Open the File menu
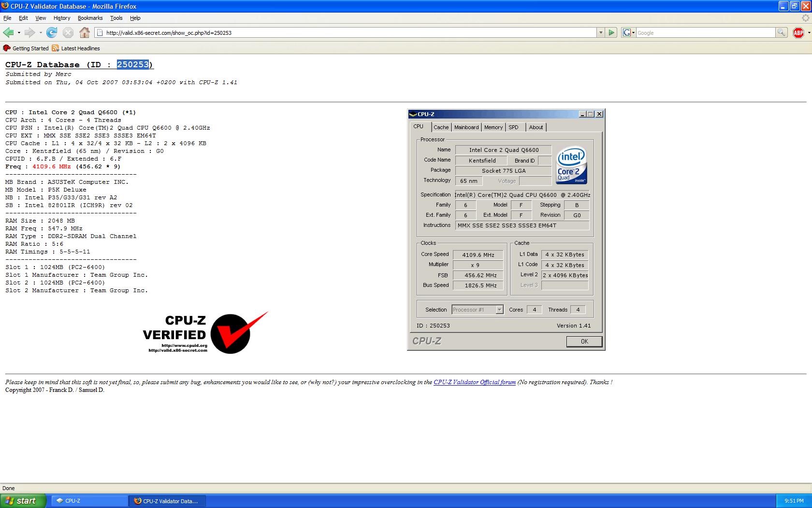The image size is (812, 508). click(x=7, y=18)
